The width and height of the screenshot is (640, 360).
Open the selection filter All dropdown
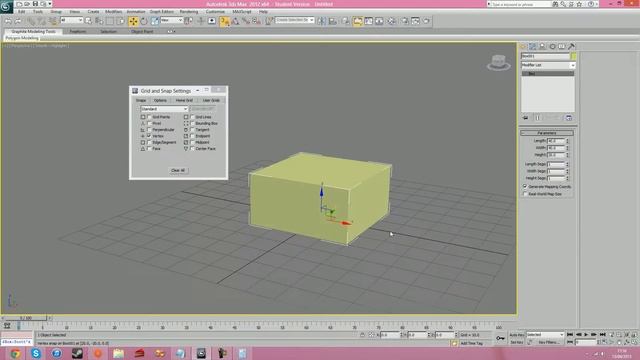tap(71, 20)
